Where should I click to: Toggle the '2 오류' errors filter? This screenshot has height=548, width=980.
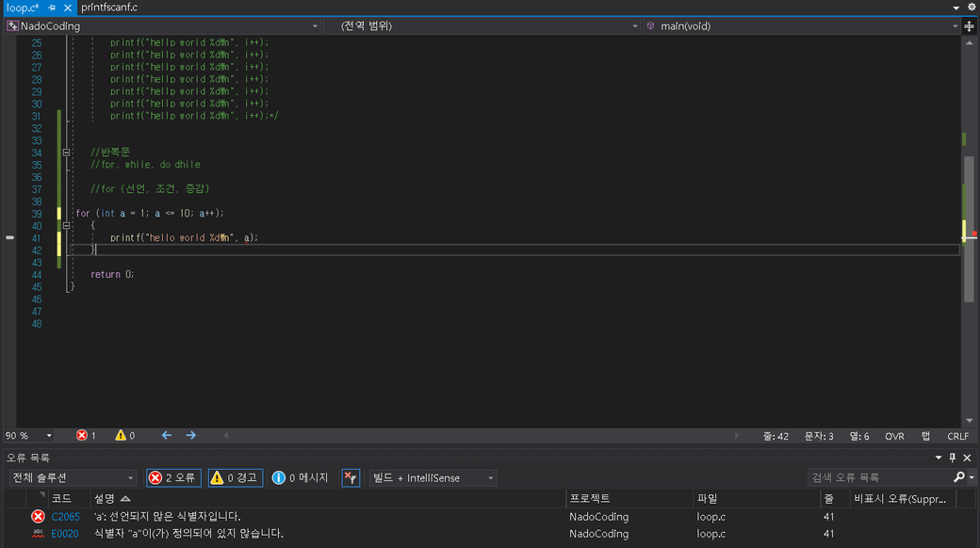coord(173,477)
